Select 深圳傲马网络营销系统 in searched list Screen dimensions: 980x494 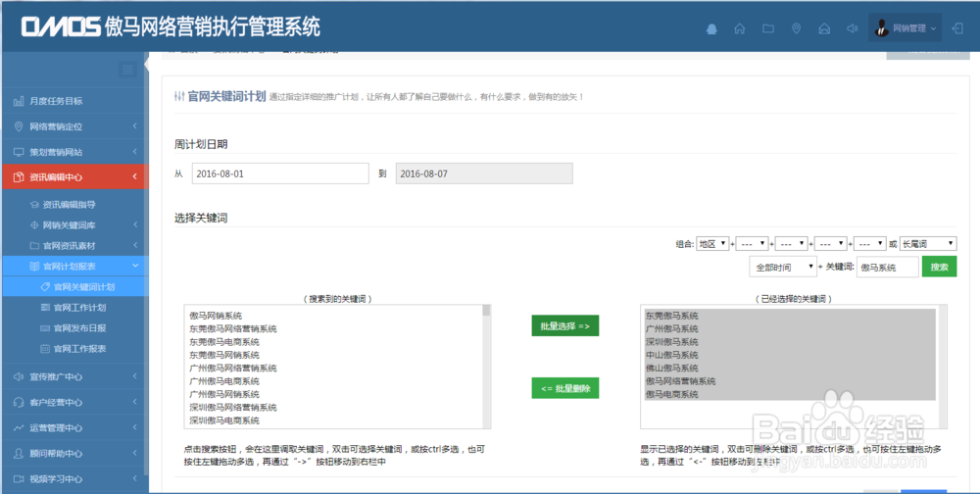pos(233,408)
